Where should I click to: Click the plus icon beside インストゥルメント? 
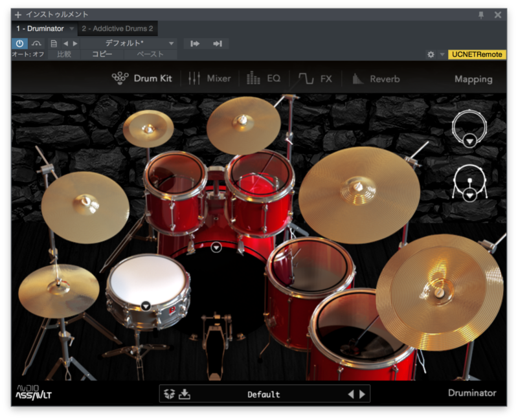[18, 14]
